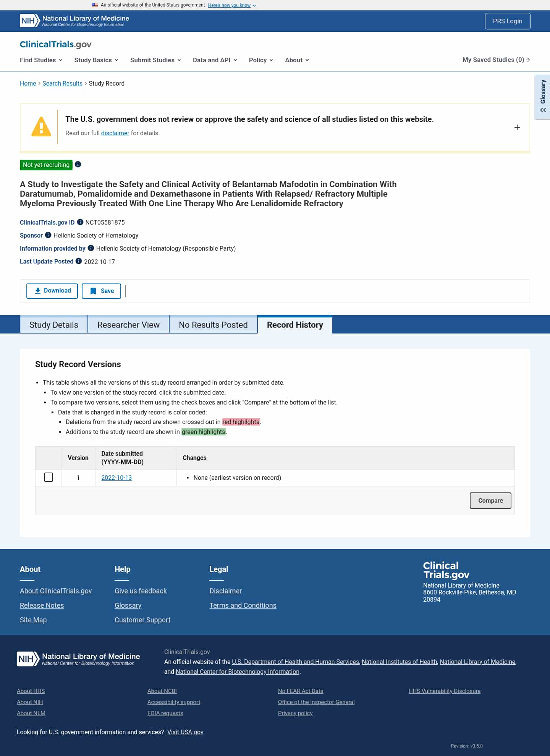
Task: Click the footer ClinicalTrials.gov logo
Action: [446, 570]
